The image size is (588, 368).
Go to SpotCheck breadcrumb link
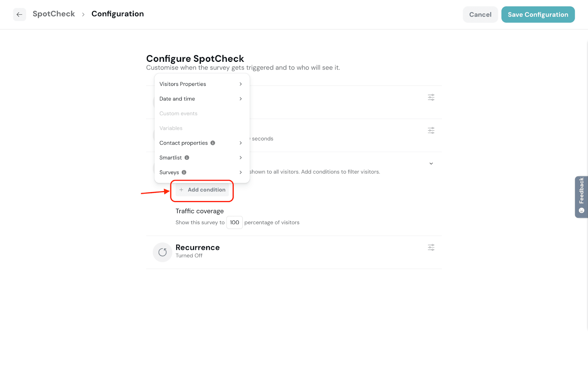54,14
